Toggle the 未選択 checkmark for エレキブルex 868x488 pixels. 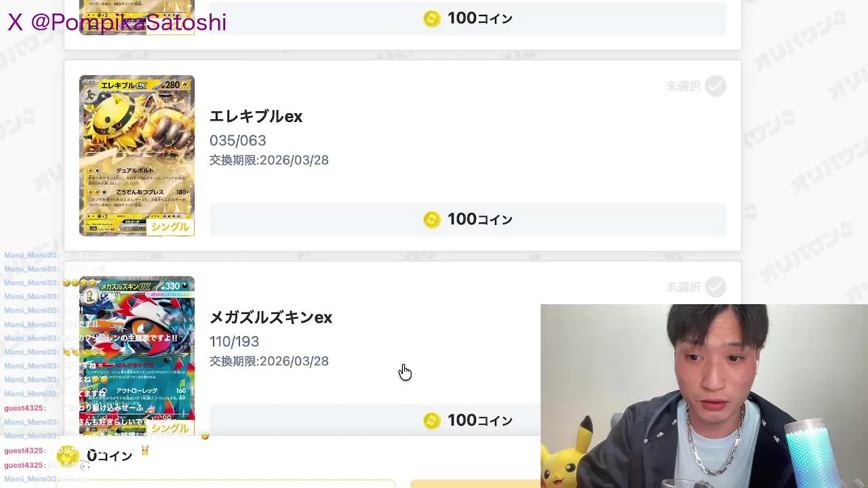point(715,86)
